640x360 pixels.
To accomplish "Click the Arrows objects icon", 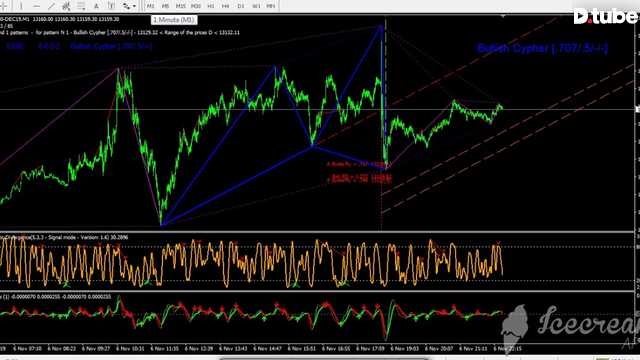I will click(126, 6).
